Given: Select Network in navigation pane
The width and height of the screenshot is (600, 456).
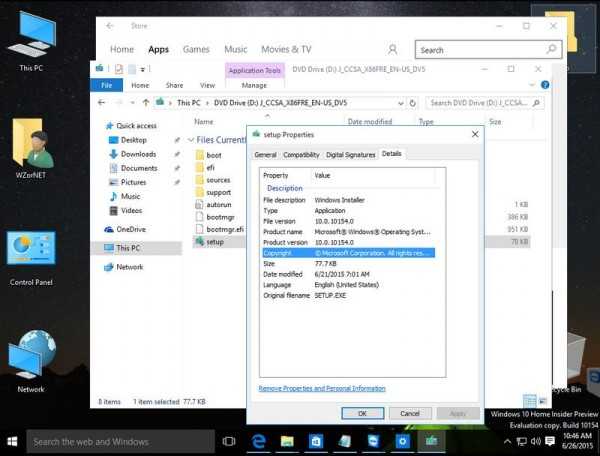Looking at the screenshot, I should [x=129, y=267].
